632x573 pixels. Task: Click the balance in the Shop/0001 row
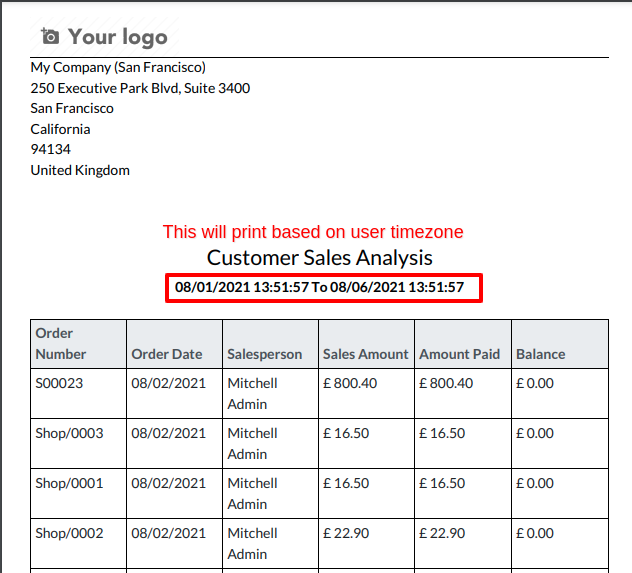[535, 483]
